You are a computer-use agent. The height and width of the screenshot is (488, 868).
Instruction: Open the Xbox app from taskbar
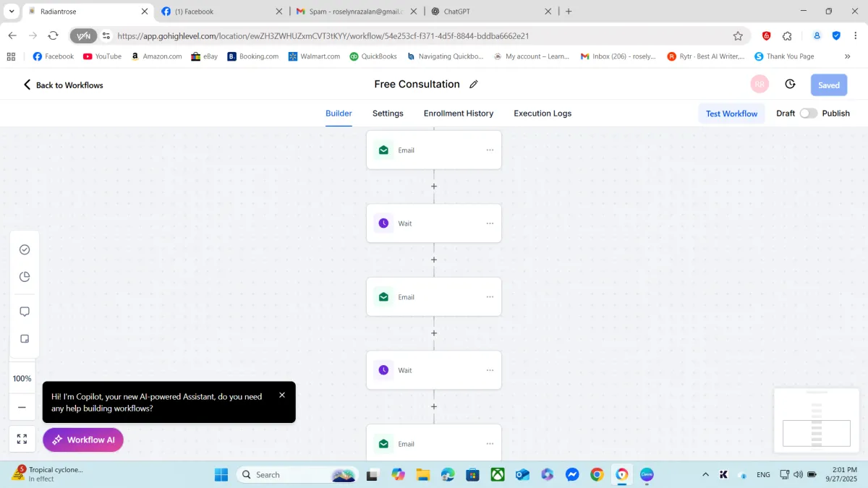click(498, 475)
